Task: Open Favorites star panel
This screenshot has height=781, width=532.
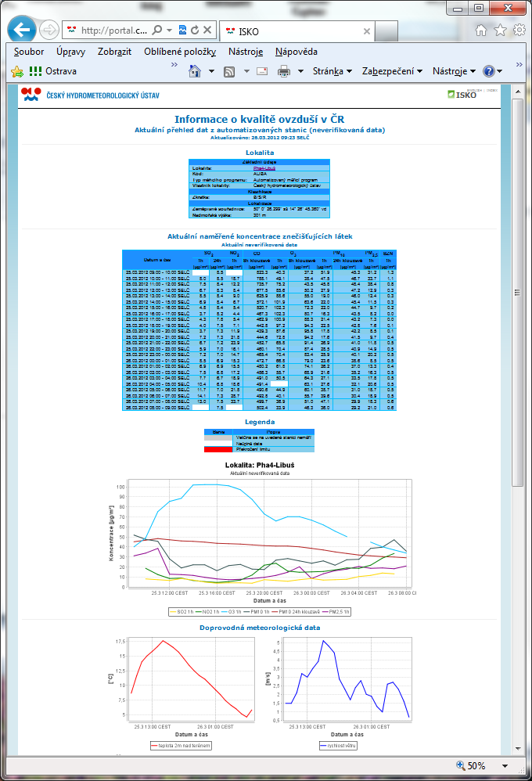Action: (500, 31)
